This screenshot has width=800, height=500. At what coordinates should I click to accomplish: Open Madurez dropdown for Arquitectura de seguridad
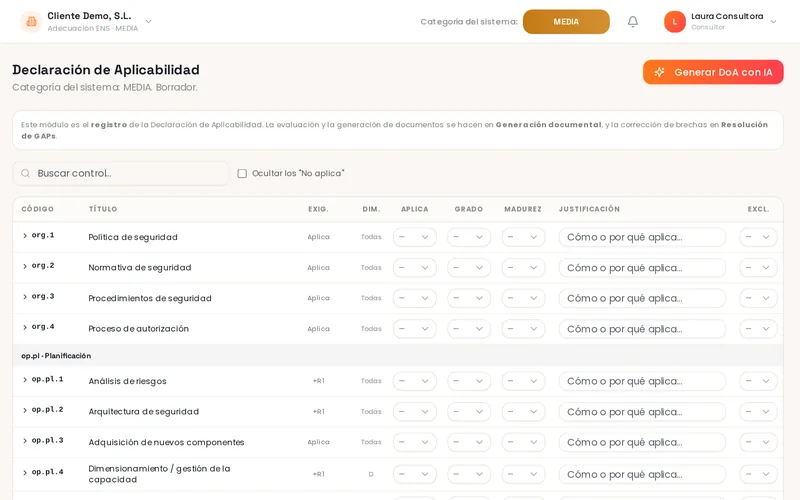point(523,412)
